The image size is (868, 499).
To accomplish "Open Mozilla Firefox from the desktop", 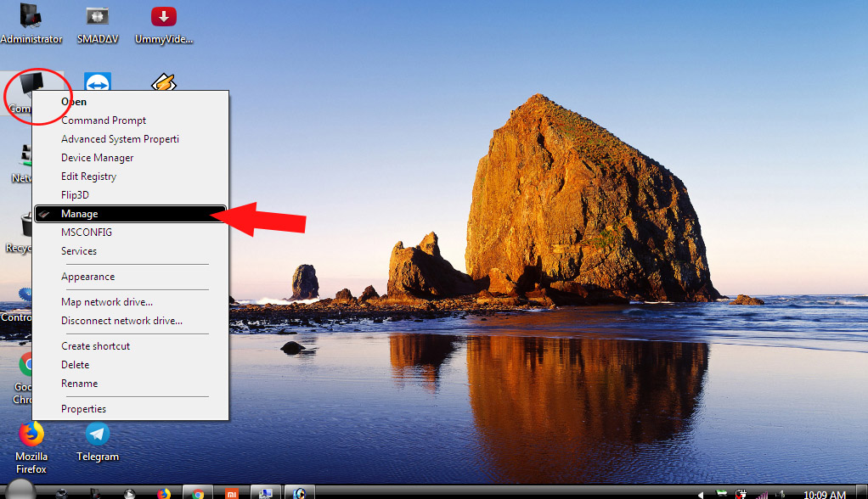I will [31, 443].
